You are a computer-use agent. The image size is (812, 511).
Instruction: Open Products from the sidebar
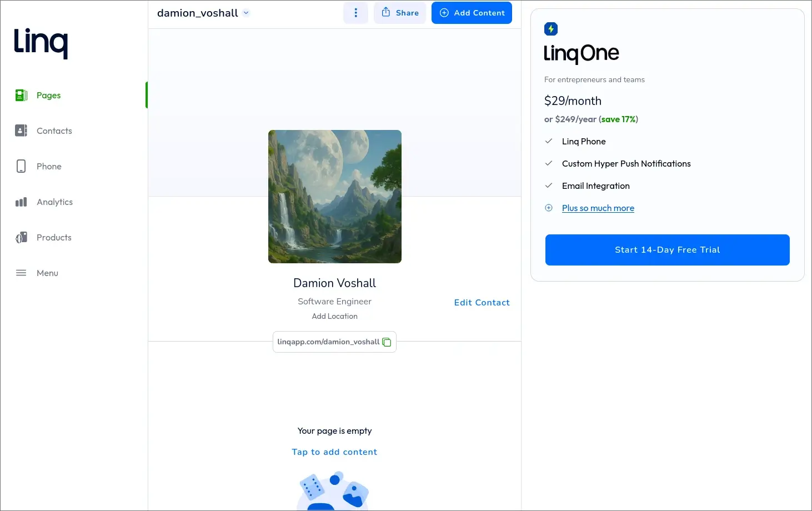click(21, 237)
